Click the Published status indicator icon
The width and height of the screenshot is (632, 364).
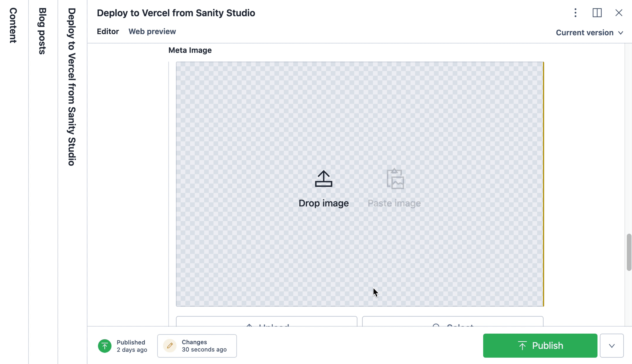tap(105, 346)
